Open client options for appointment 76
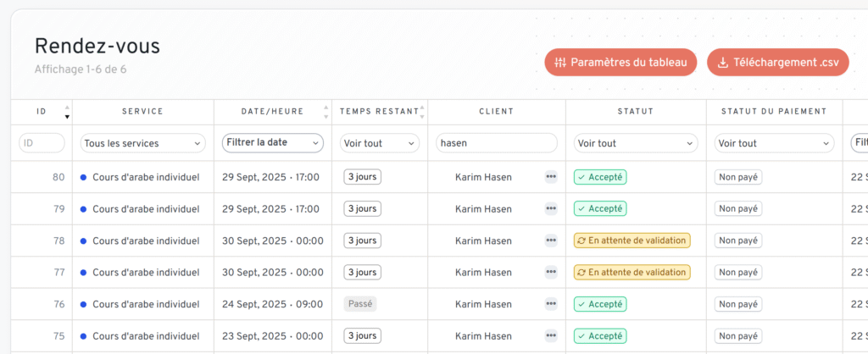Viewport: 868px width, 354px height. (x=551, y=304)
